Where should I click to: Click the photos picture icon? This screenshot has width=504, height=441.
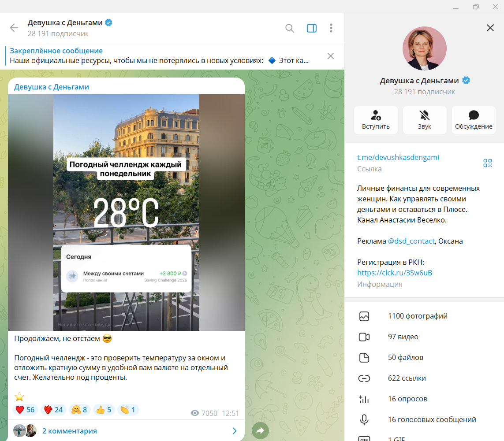(x=364, y=316)
